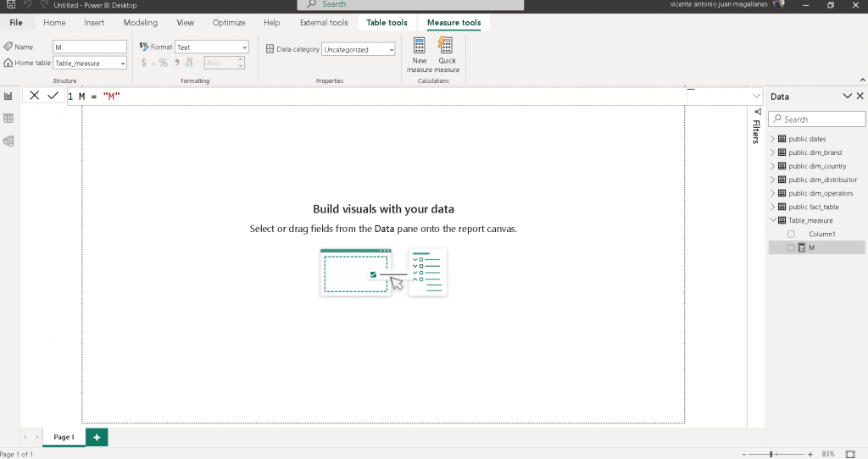Cancel formula with the X icon
Viewport: 868px width, 459px height.
(35, 96)
